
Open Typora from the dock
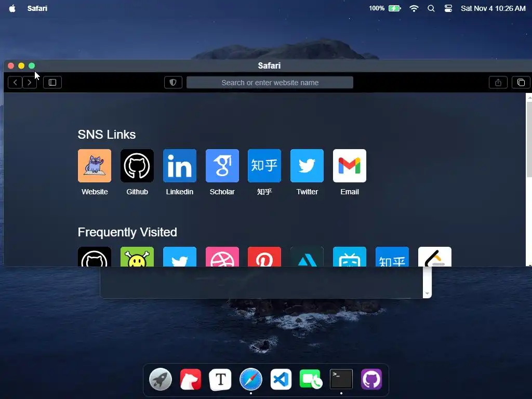pyautogui.click(x=220, y=379)
